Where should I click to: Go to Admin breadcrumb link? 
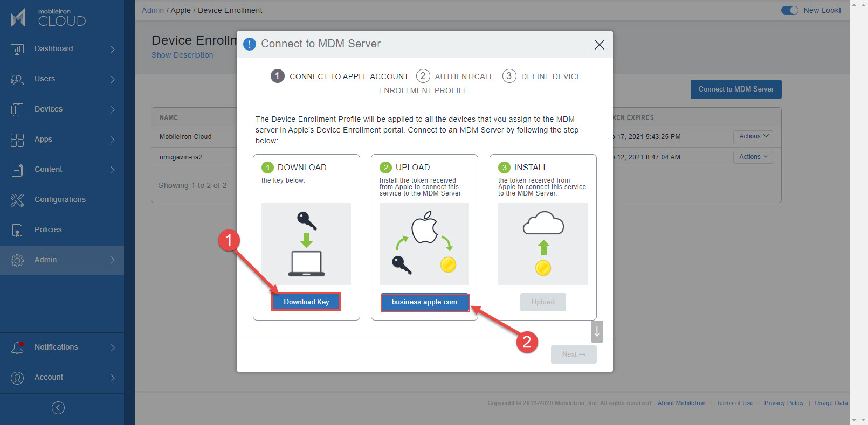(153, 10)
